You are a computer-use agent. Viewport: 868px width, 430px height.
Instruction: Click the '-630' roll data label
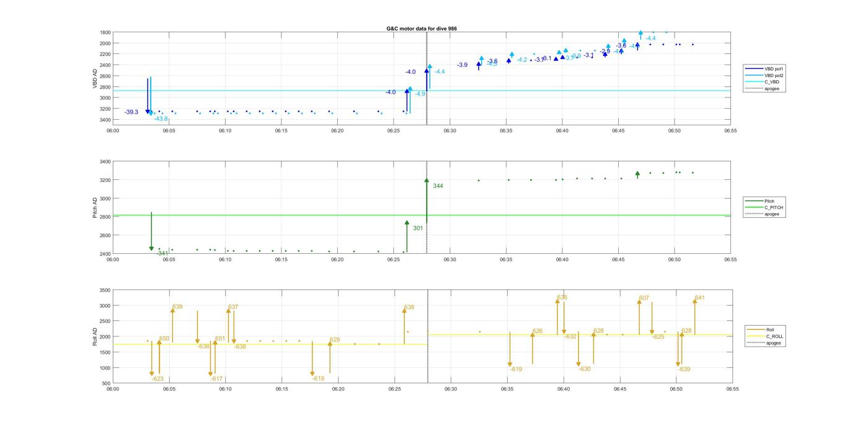[x=585, y=369]
